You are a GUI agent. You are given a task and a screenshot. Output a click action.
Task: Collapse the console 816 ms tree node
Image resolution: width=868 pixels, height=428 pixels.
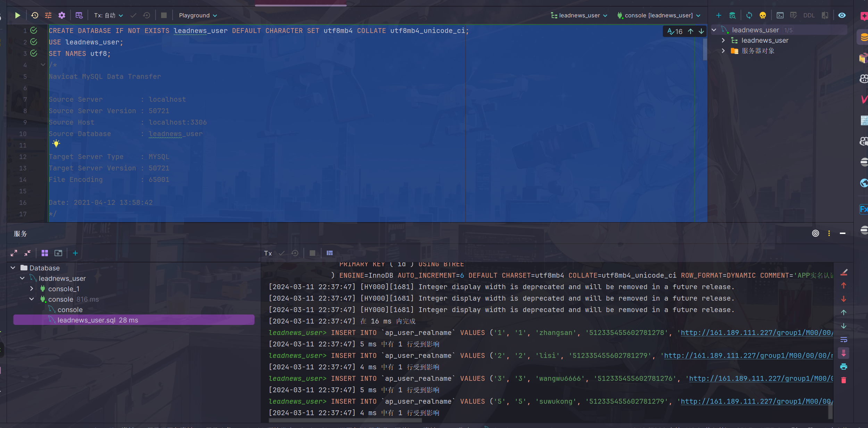click(32, 299)
